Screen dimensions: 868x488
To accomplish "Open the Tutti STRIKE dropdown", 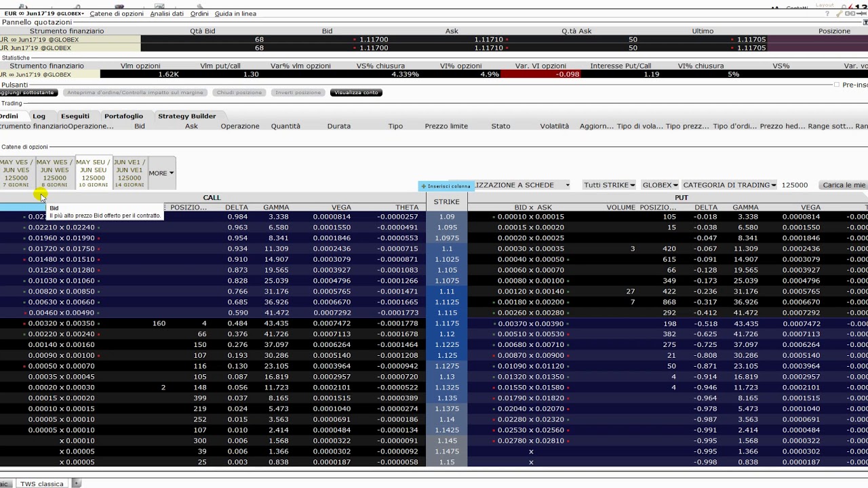I will pos(609,185).
